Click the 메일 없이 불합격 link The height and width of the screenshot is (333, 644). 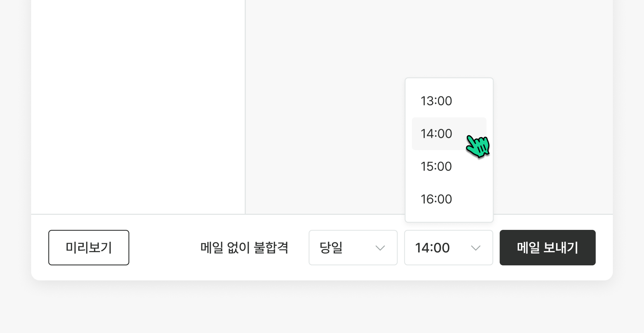tap(244, 247)
